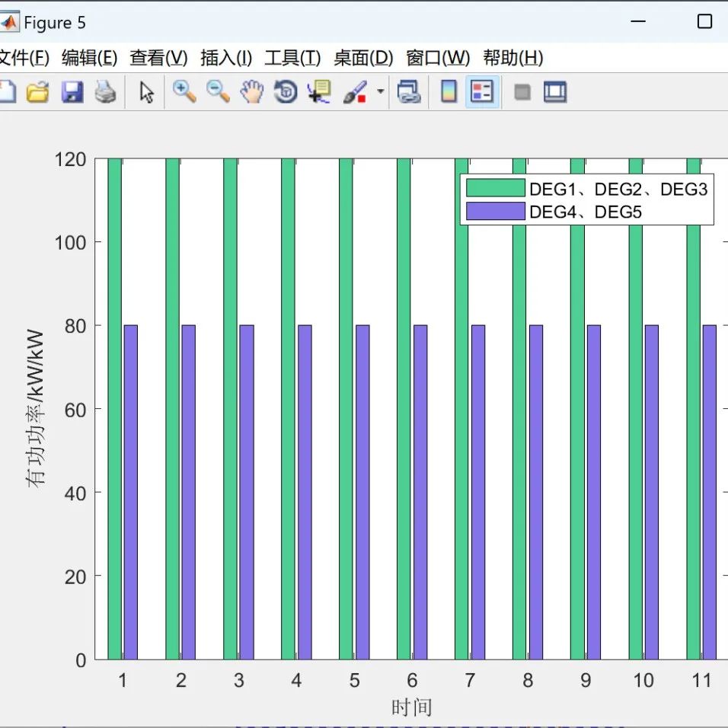Open the 编辑(E) menu
The height and width of the screenshot is (728, 728).
click(x=90, y=58)
